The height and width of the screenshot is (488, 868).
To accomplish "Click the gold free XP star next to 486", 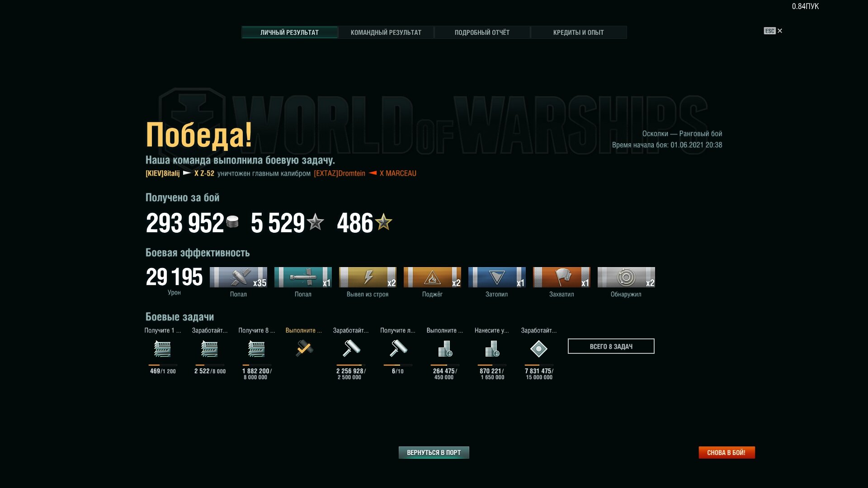I will (x=383, y=221).
